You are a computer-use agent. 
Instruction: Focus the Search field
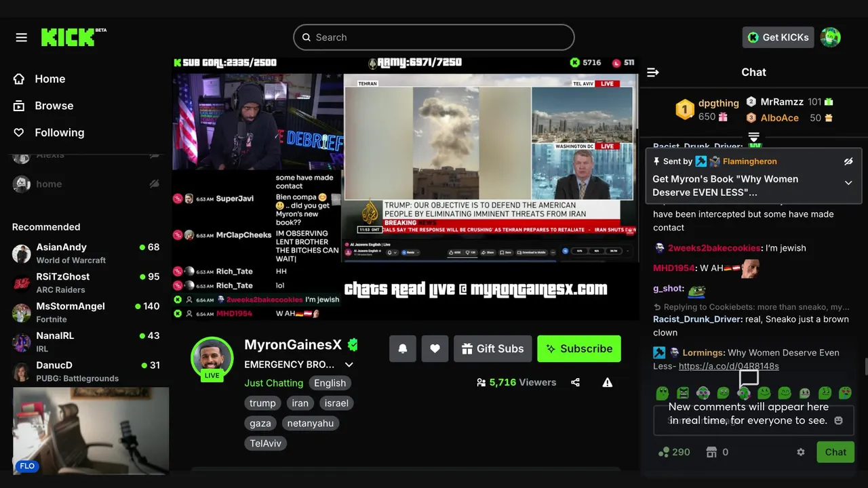point(434,37)
